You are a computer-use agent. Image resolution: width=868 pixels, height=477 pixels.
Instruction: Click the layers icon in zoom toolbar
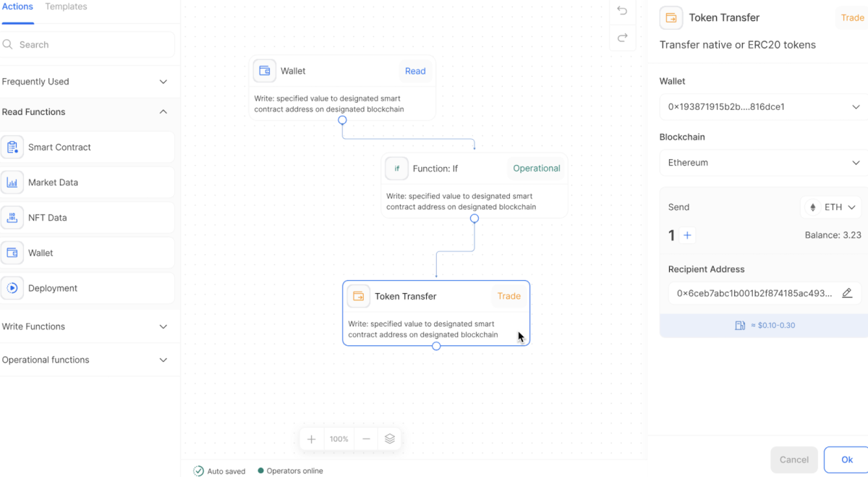click(390, 439)
